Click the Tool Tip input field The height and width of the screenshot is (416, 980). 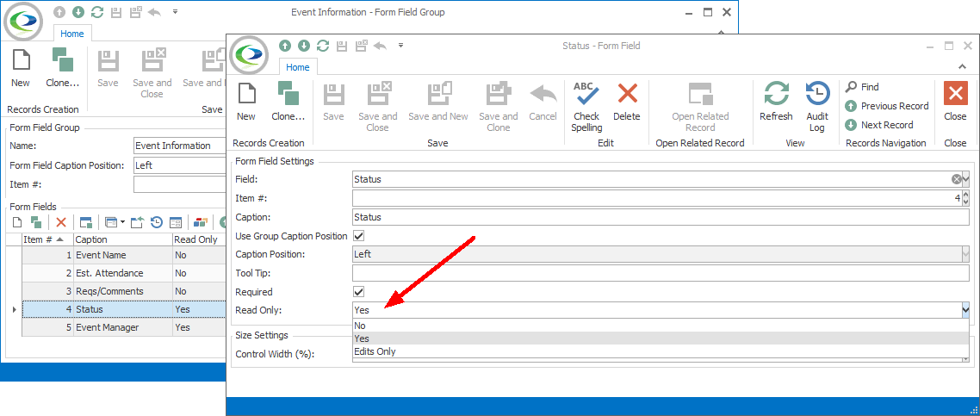[661, 273]
